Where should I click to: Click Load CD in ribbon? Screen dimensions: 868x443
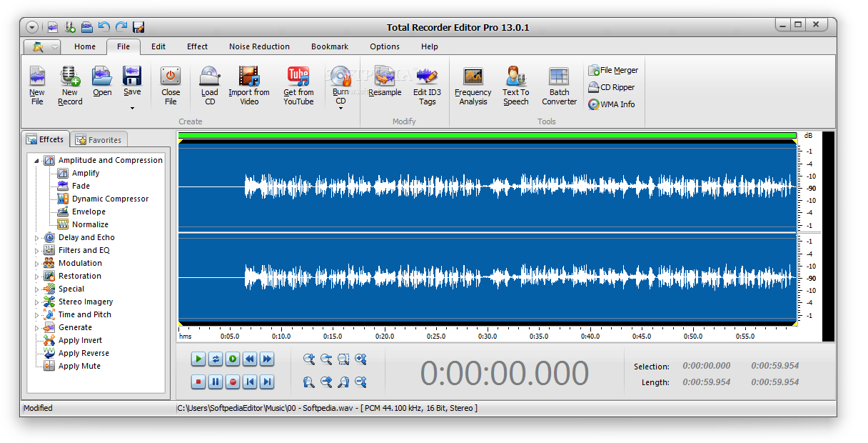pos(210,86)
